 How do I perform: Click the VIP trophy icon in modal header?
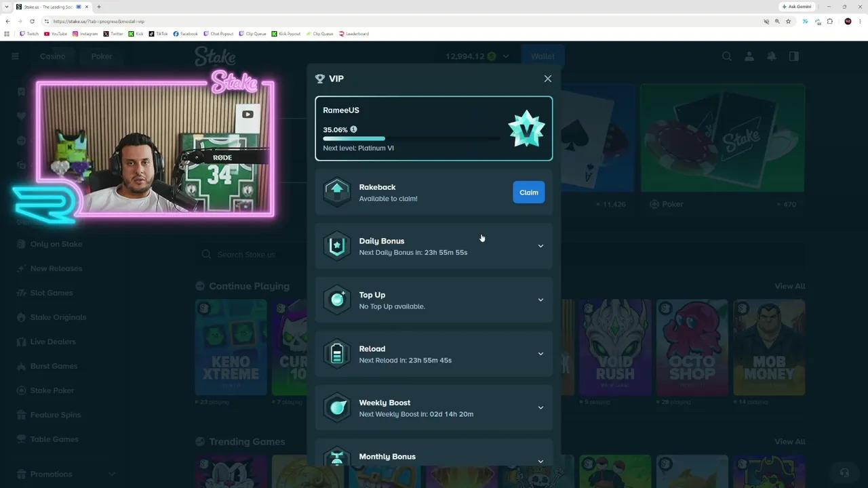[320, 79]
